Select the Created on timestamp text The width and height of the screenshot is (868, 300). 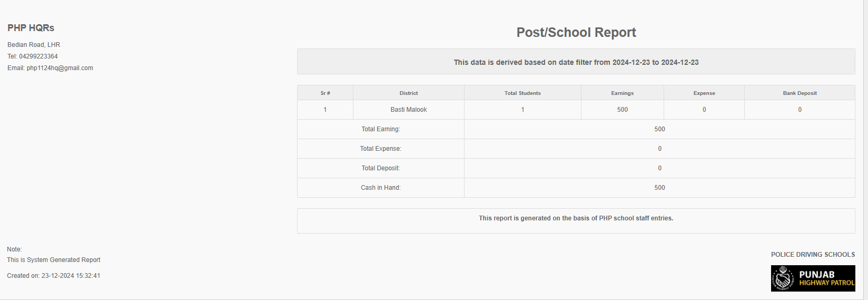pos(54,276)
